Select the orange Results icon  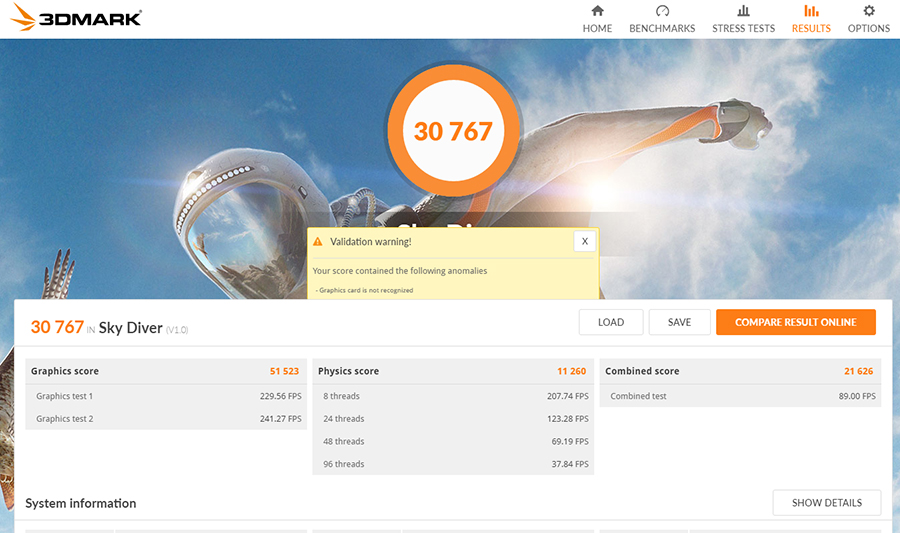click(811, 11)
